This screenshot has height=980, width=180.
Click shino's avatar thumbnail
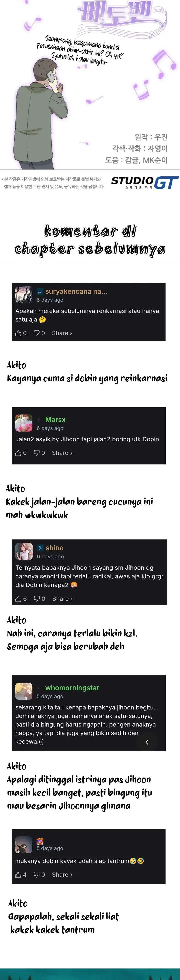24,551
